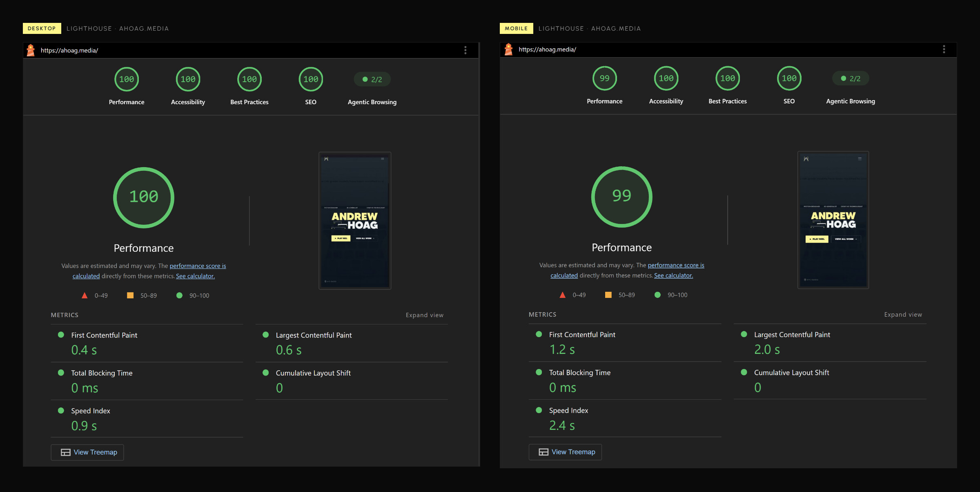The image size is (980, 492).
Task: Select the Mobile Best Practices score gauge
Action: click(x=728, y=78)
